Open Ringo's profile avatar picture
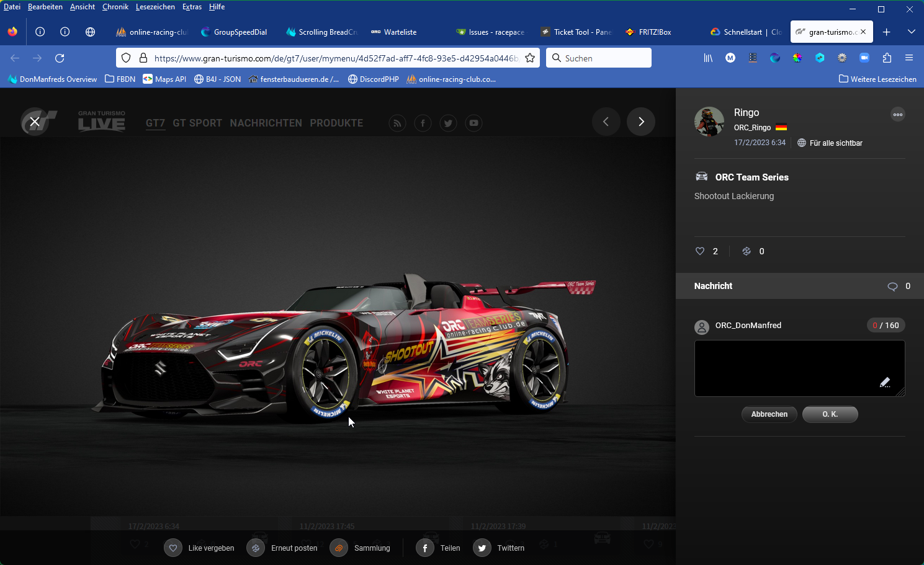Image resolution: width=924 pixels, height=565 pixels. tap(709, 122)
